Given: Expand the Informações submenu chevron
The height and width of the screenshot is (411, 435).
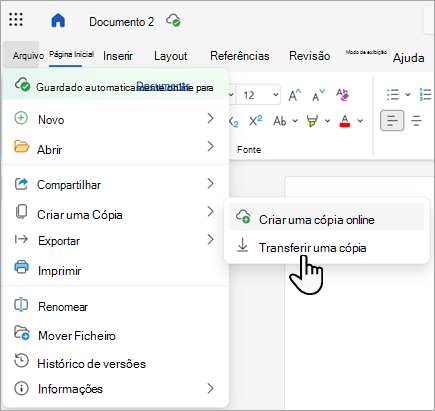Looking at the screenshot, I should coord(210,388).
